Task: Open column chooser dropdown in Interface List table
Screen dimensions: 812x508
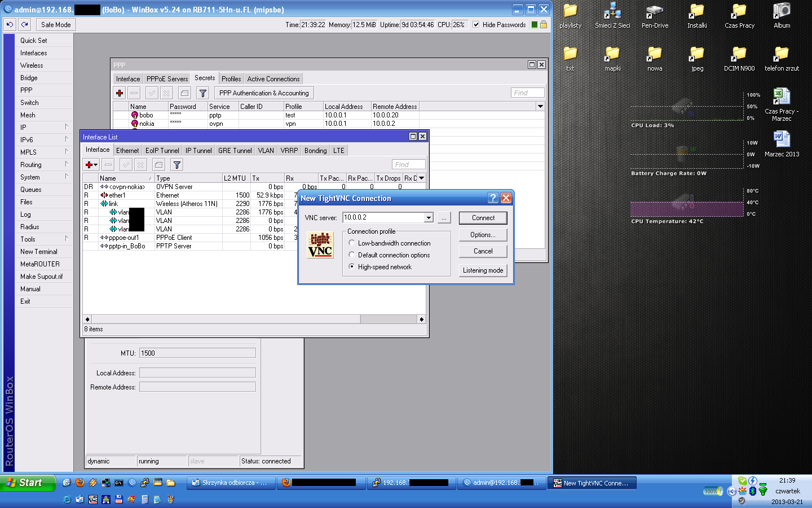Action: [421, 178]
